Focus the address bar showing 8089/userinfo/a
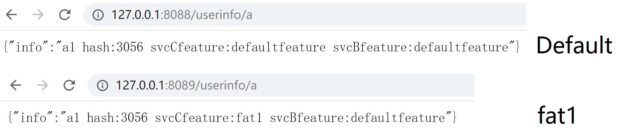The image size is (644, 135). point(281,85)
